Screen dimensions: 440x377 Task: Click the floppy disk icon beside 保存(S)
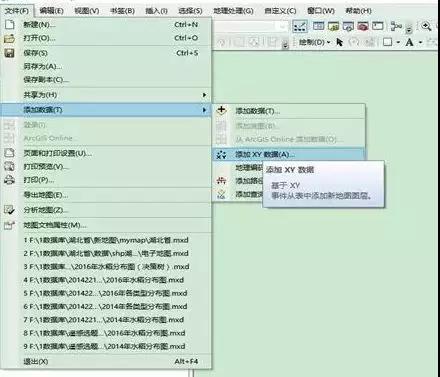[9, 53]
